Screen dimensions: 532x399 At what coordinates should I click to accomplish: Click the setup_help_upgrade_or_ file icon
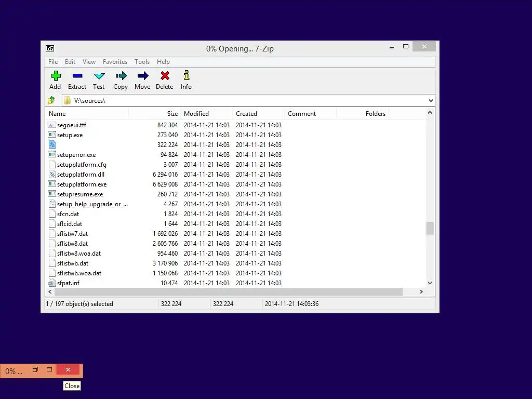(x=51, y=204)
